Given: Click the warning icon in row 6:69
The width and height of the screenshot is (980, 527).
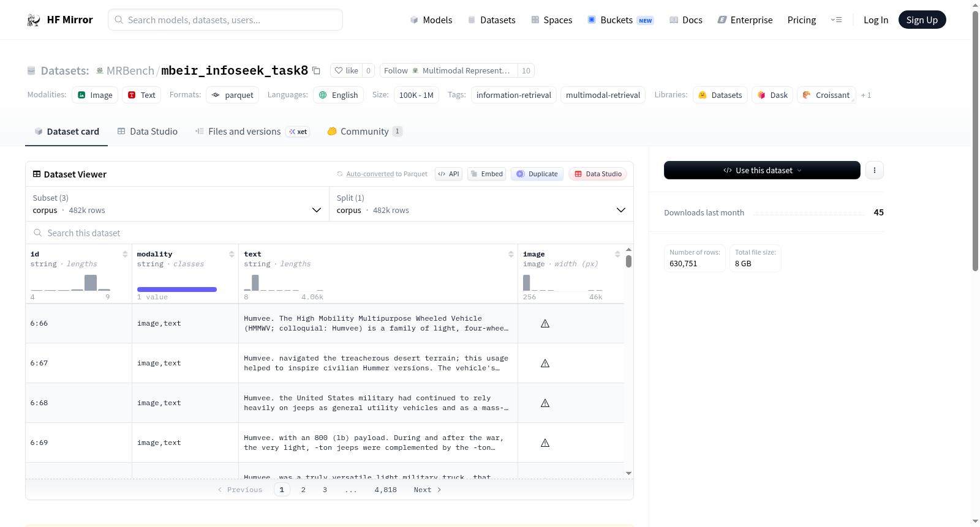Looking at the screenshot, I should coord(545,443).
